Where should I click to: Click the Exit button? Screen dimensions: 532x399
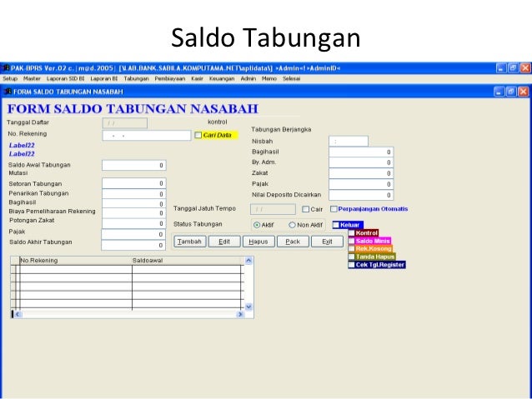pos(327,242)
